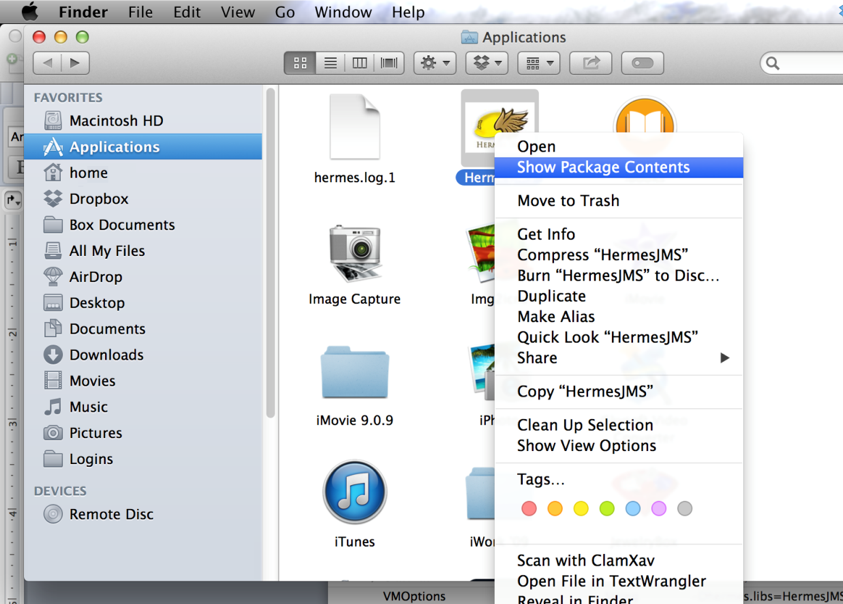Viewport: 843px width, 604px height.
Task: Switch to list view in toolbar
Action: pyautogui.click(x=330, y=63)
